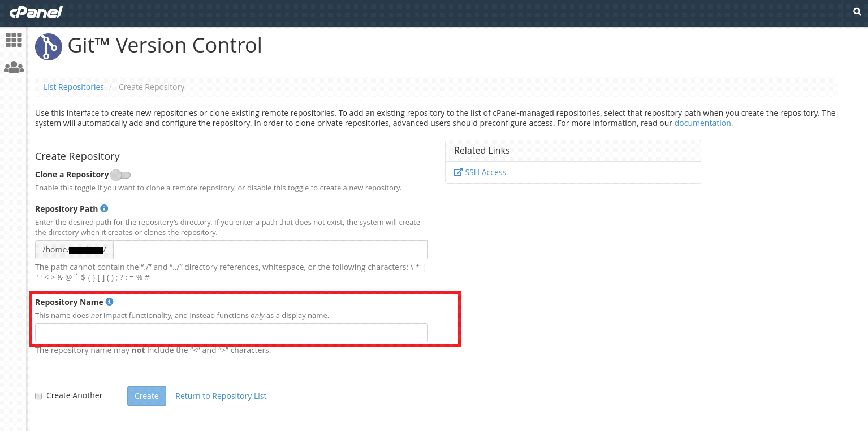Click the Git Version Control logo
The image size is (868, 431).
tap(49, 47)
